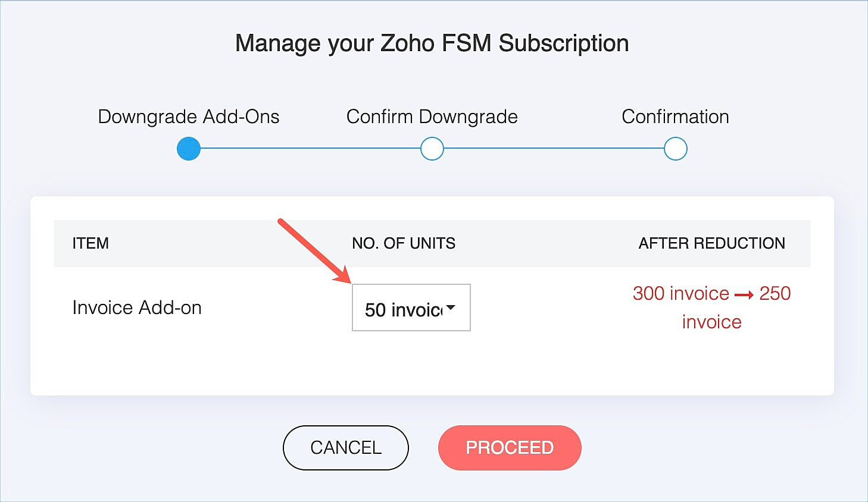Click the Confirmation step circle
The height and width of the screenshot is (502, 868).
pyautogui.click(x=676, y=149)
